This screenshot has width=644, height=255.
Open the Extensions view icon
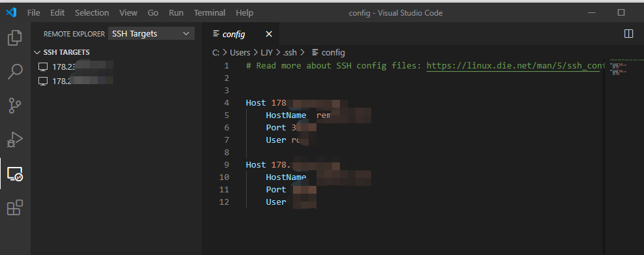pos(15,207)
